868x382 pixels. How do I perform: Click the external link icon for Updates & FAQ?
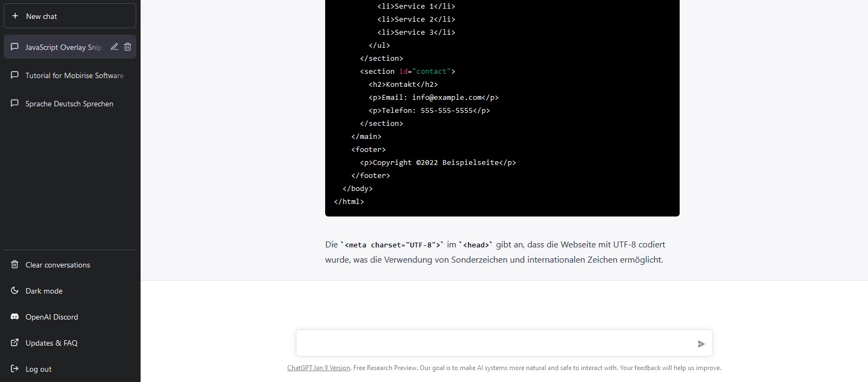coord(15,343)
